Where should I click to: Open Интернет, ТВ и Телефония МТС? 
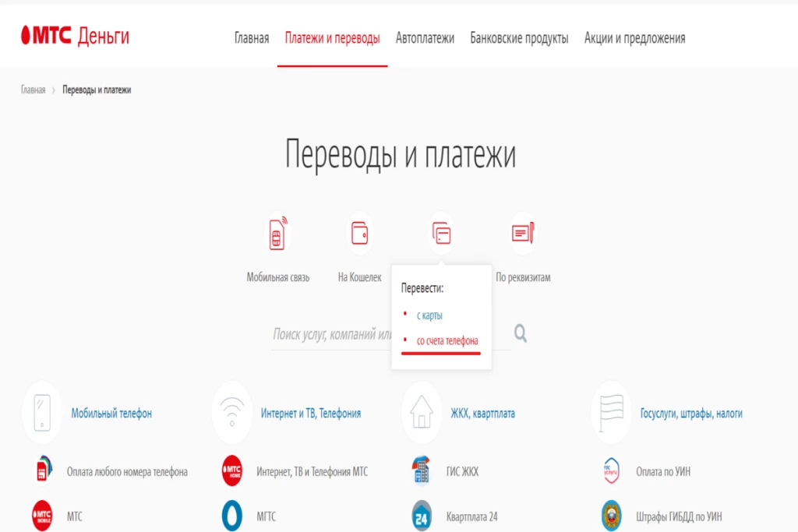click(312, 472)
